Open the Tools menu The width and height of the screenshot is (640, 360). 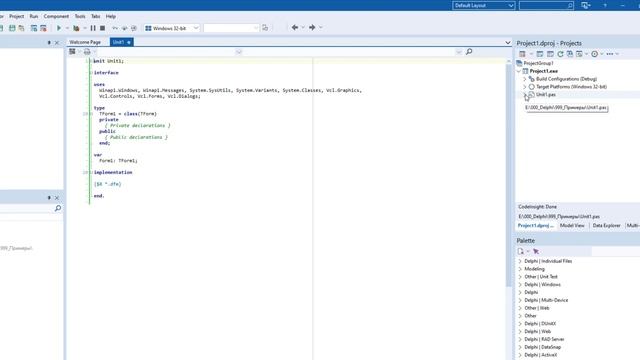80,16
